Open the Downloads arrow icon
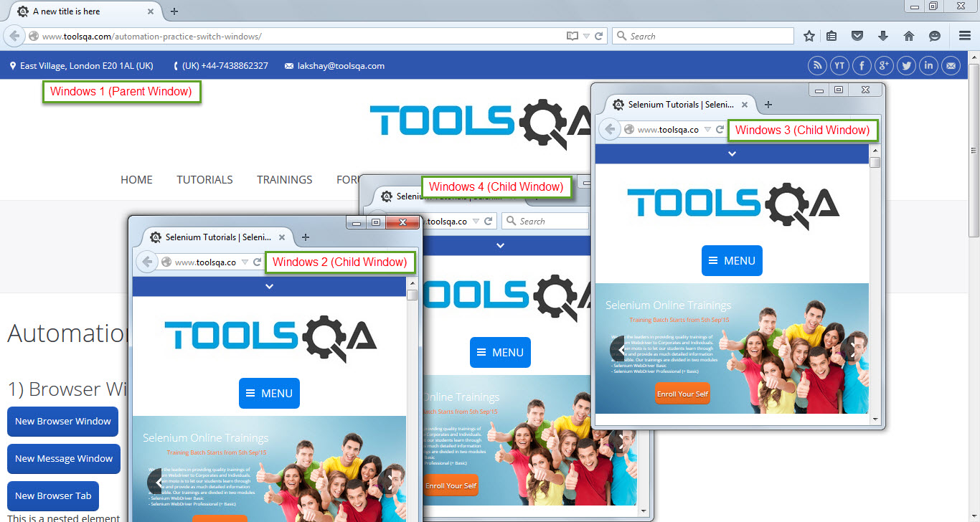 883,36
